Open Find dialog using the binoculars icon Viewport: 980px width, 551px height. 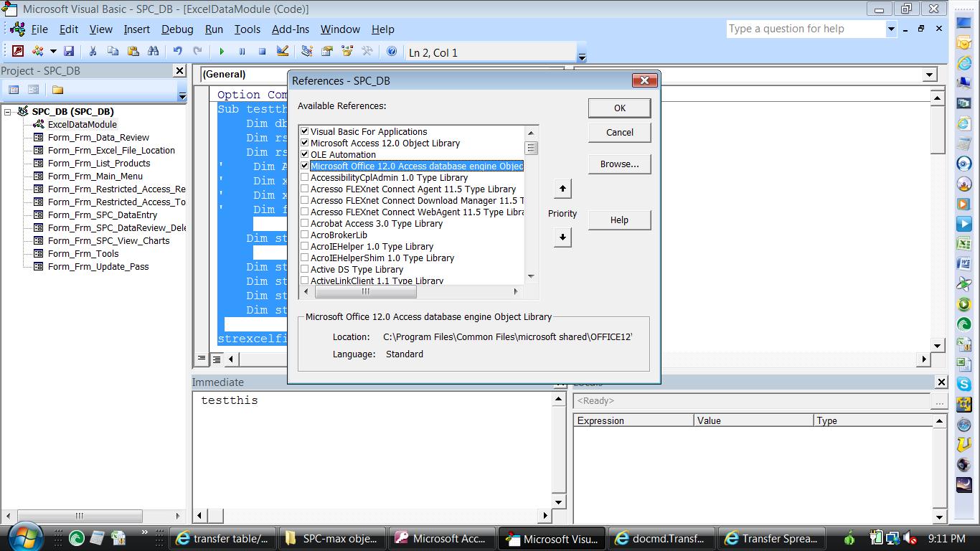click(x=154, y=52)
